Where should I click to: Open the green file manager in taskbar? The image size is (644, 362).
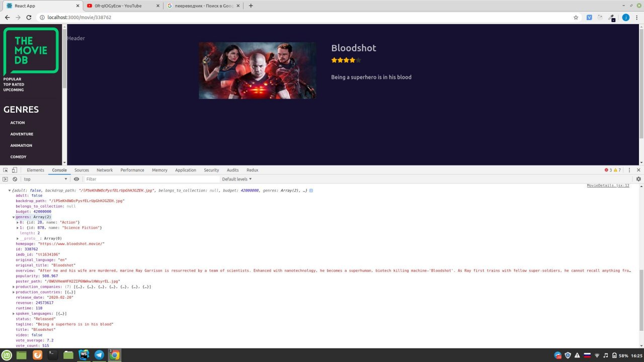click(68, 355)
